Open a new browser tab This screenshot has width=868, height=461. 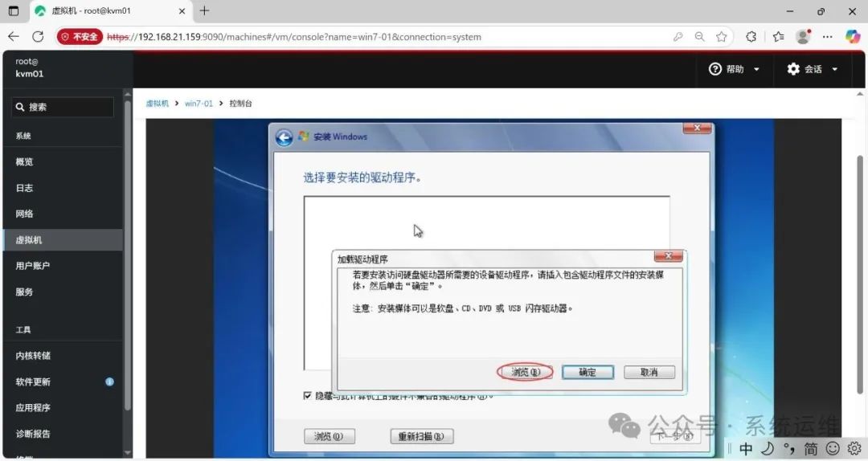[204, 10]
